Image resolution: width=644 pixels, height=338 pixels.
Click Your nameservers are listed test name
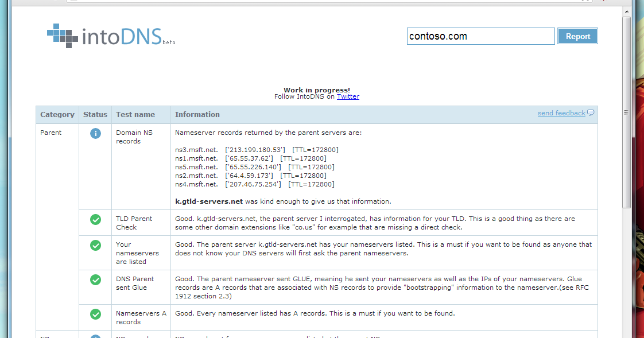[x=137, y=253]
